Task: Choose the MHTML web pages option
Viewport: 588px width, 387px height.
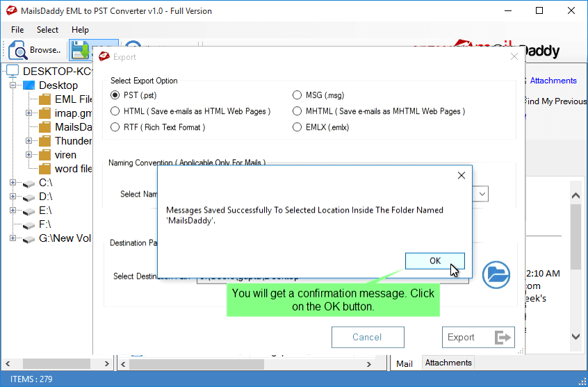Action: pyautogui.click(x=379, y=111)
